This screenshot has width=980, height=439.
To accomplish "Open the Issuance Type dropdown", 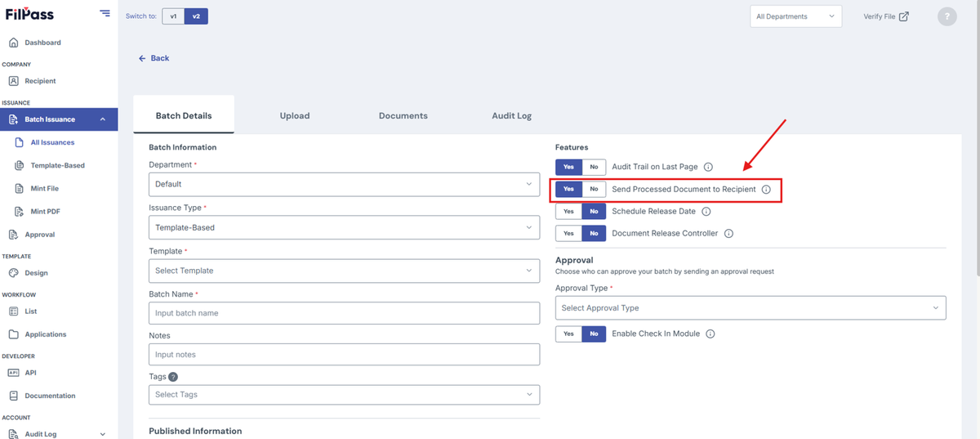I will click(x=344, y=227).
